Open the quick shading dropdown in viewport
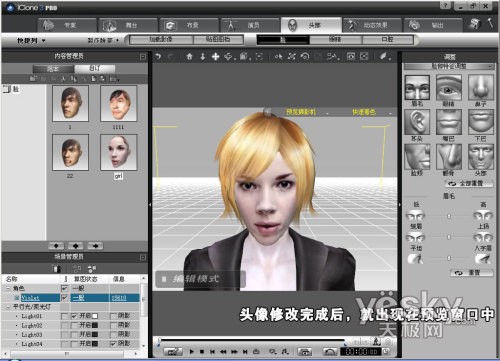This screenshot has width=500, height=361. pyautogui.click(x=390, y=113)
